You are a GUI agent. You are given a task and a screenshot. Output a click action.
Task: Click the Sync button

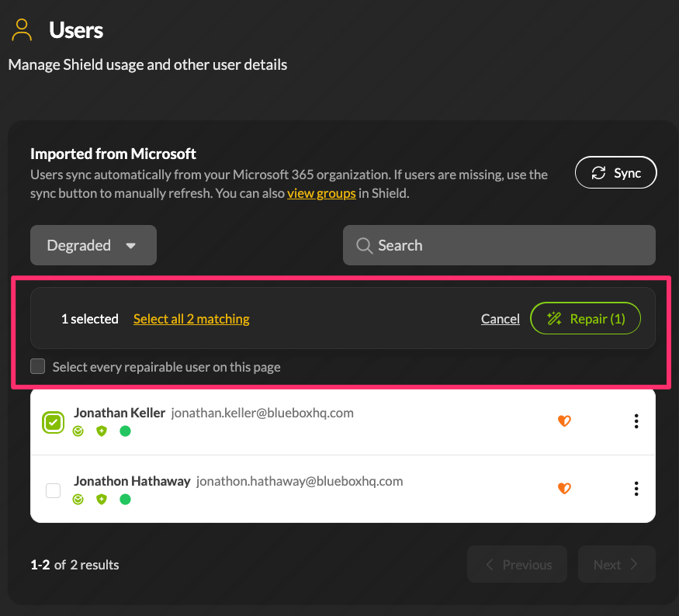[615, 173]
